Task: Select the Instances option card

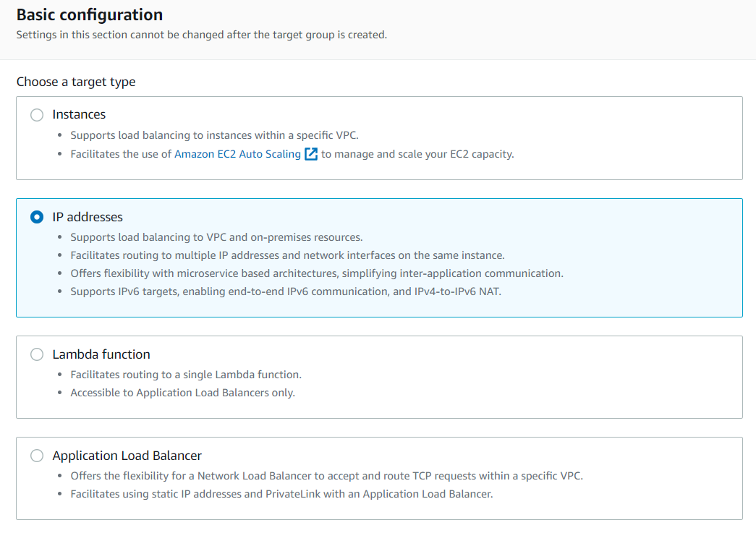Action: tap(378, 137)
